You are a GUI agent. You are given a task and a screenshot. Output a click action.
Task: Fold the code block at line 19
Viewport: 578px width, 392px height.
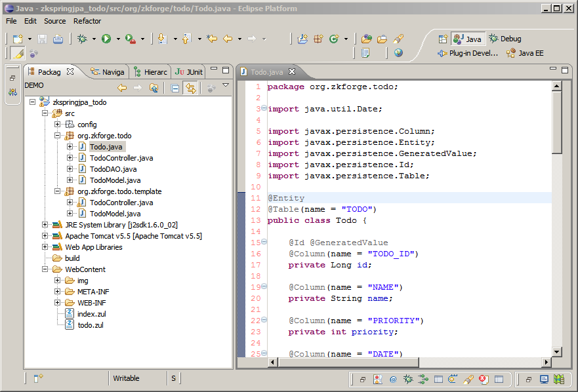[264, 286]
